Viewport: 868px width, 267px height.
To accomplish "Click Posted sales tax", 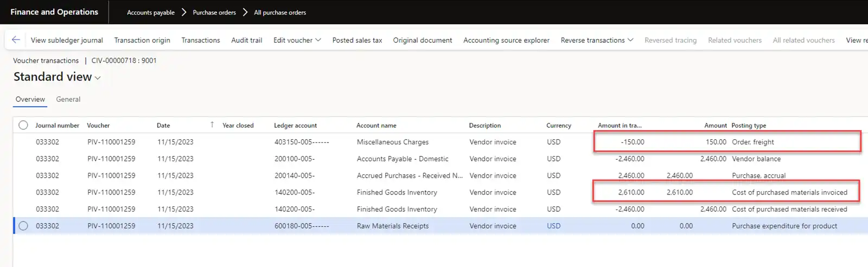I will [357, 40].
